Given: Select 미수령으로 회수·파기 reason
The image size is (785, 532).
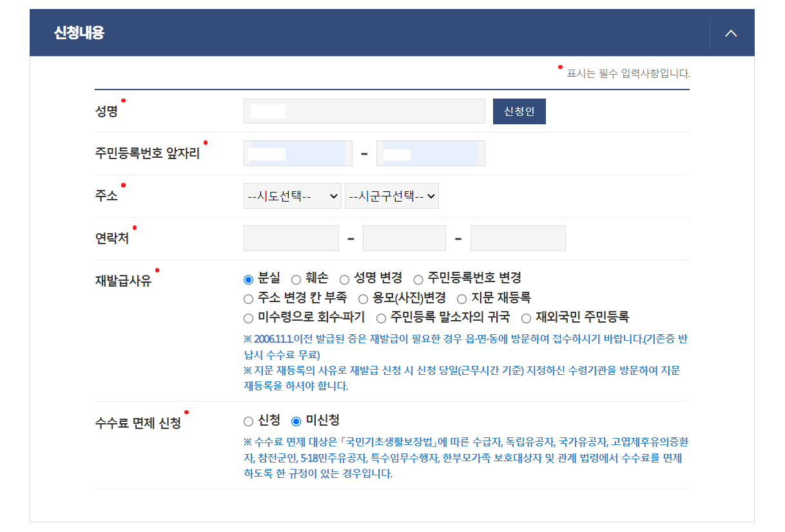Looking at the screenshot, I should click(248, 318).
